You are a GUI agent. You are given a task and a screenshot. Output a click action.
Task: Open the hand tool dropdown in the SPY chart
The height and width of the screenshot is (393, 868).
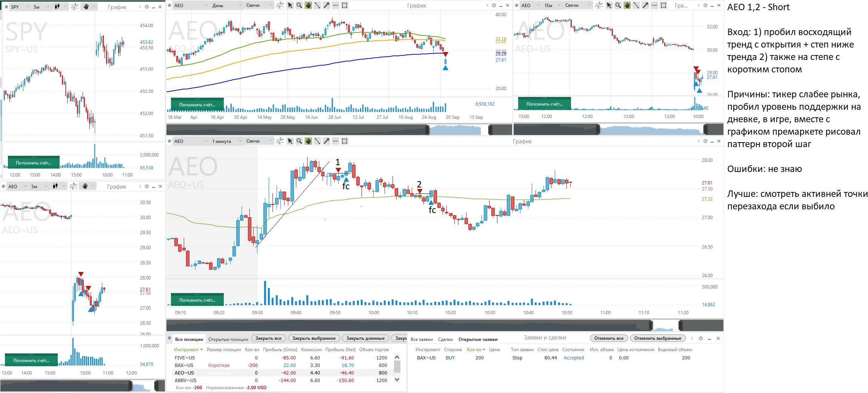point(89,7)
